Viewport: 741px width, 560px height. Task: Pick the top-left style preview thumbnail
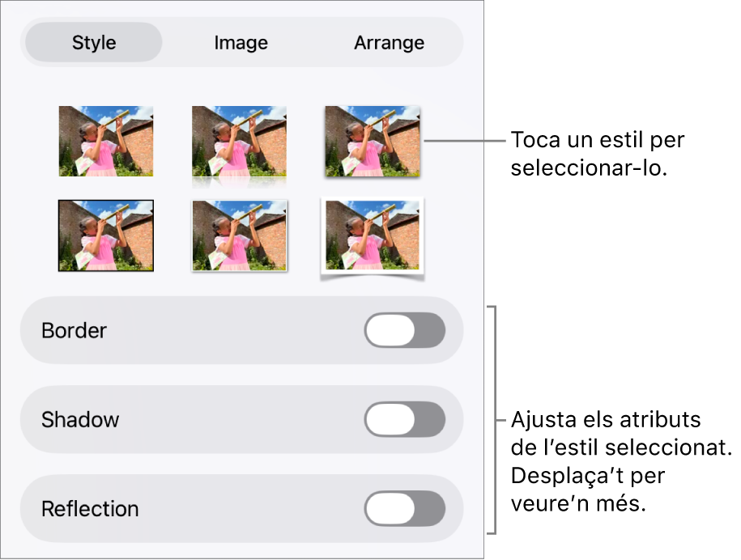click(106, 141)
